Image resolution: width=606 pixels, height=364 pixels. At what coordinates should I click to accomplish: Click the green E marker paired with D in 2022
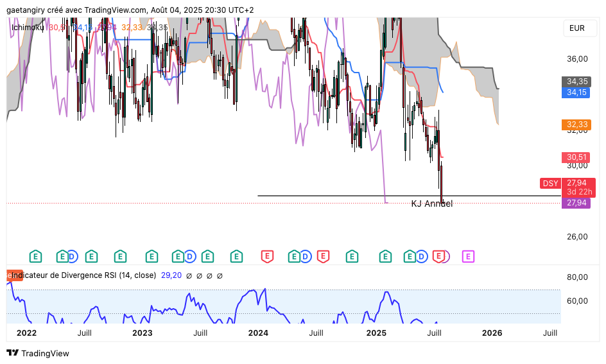click(x=63, y=256)
